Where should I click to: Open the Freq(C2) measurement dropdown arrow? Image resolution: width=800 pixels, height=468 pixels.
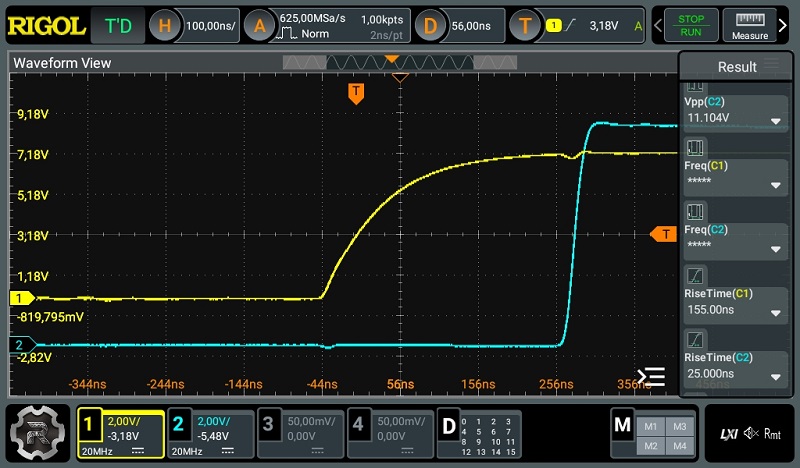point(775,249)
